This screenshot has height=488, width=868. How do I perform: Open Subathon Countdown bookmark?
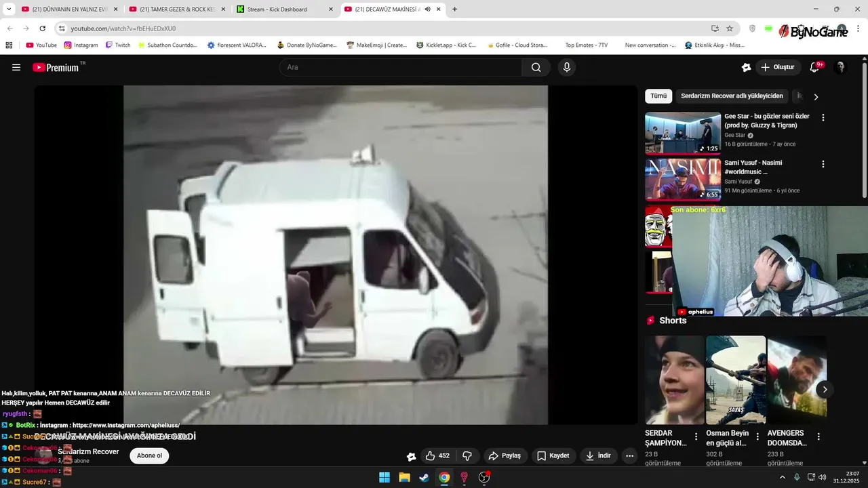point(167,45)
